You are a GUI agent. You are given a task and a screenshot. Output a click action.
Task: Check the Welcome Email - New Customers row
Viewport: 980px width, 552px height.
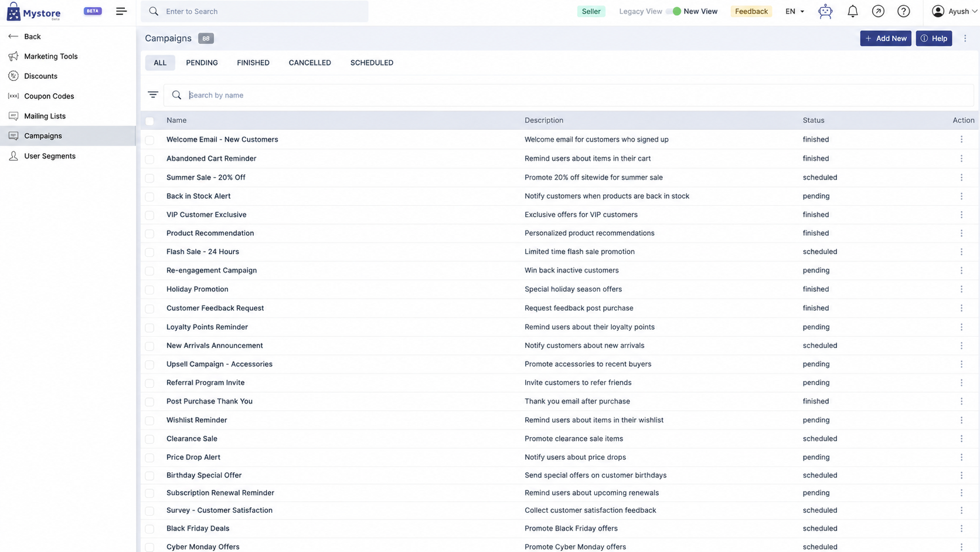click(149, 140)
